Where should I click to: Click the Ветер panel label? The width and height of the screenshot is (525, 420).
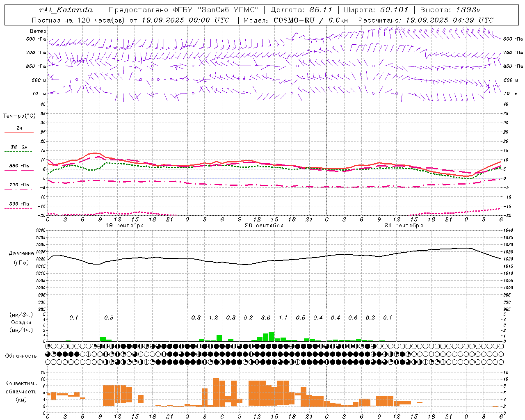(38, 31)
